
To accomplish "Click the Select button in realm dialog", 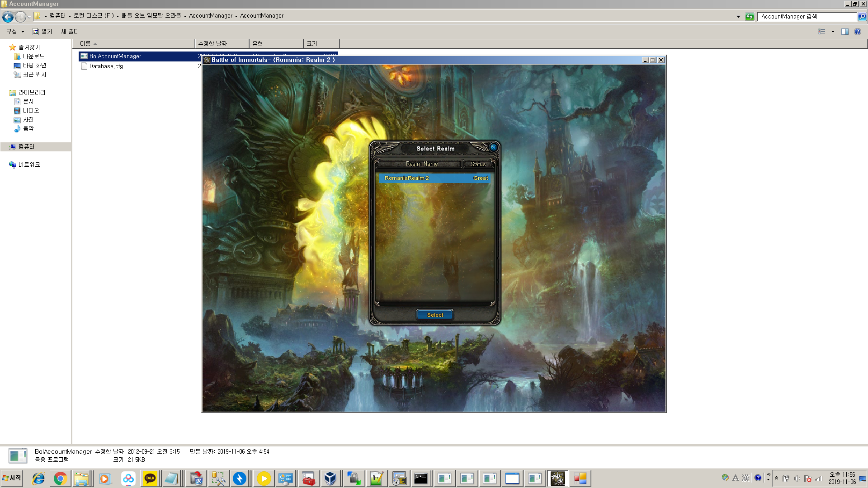I will pyautogui.click(x=435, y=315).
